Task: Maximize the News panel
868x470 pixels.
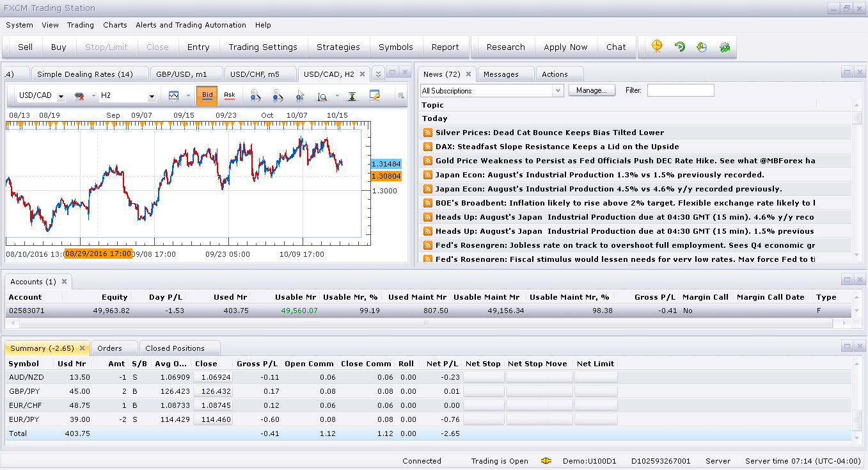Action: (x=846, y=72)
